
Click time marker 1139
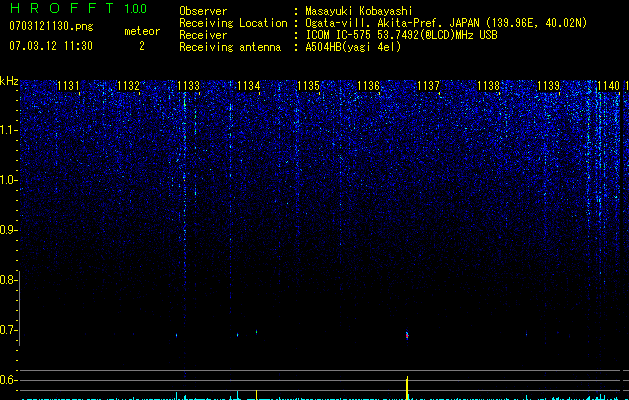[548, 85]
